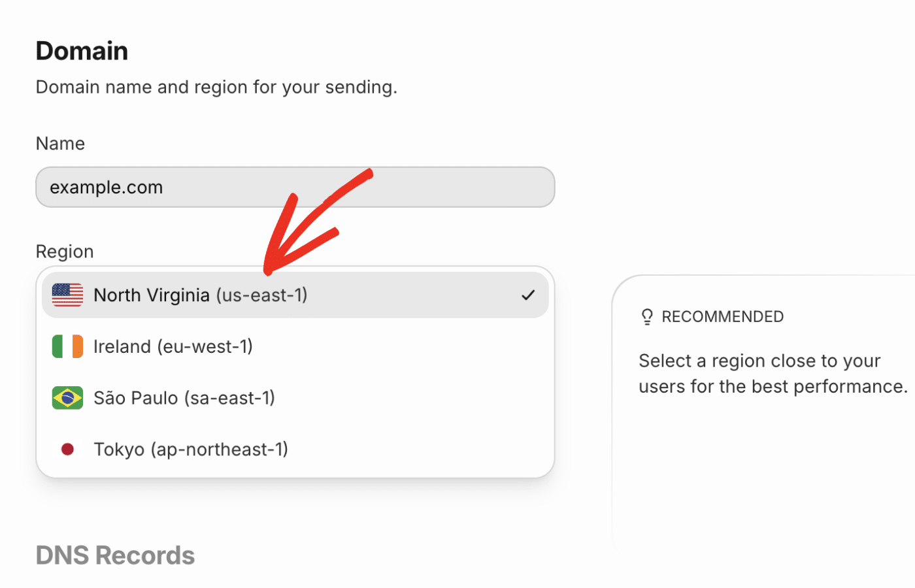
Task: Select the São Paulo (sa-east-1) region
Action: pos(185,397)
